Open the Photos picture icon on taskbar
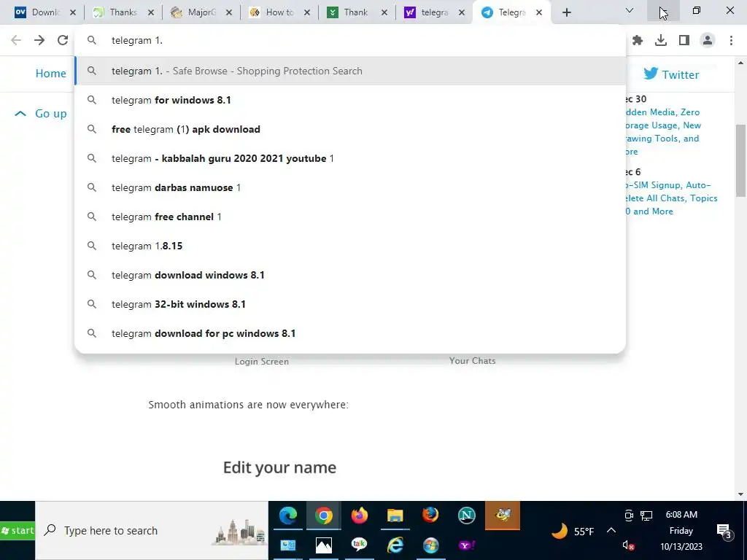This screenshot has height=560, width=747. pyautogui.click(x=323, y=545)
